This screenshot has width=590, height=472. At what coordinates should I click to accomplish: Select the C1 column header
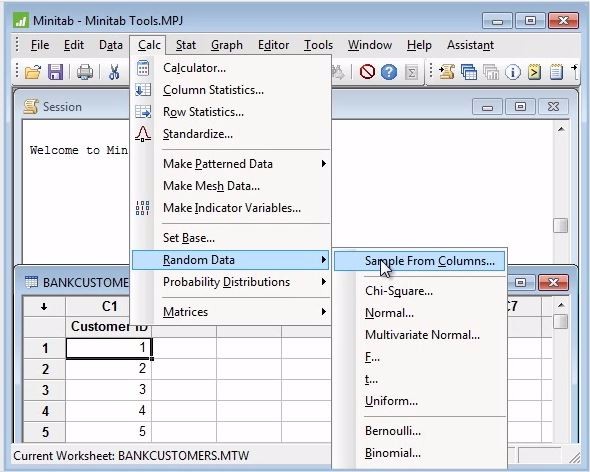click(109, 306)
